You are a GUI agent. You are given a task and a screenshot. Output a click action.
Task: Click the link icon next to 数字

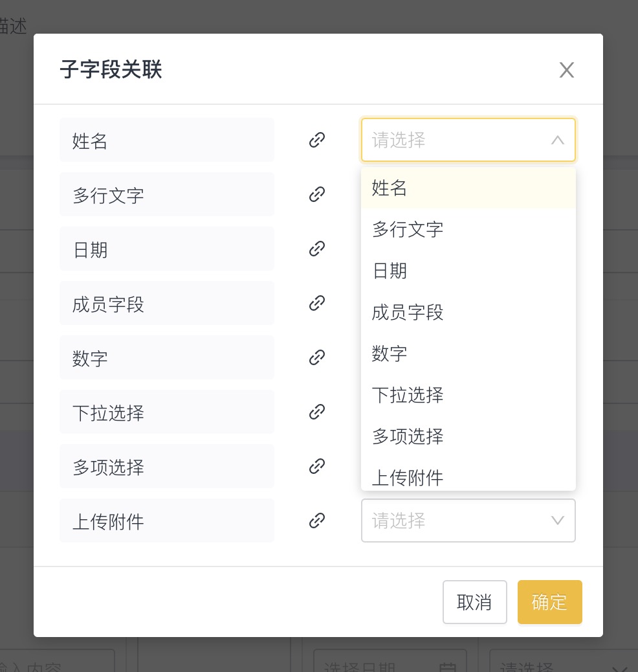(316, 357)
